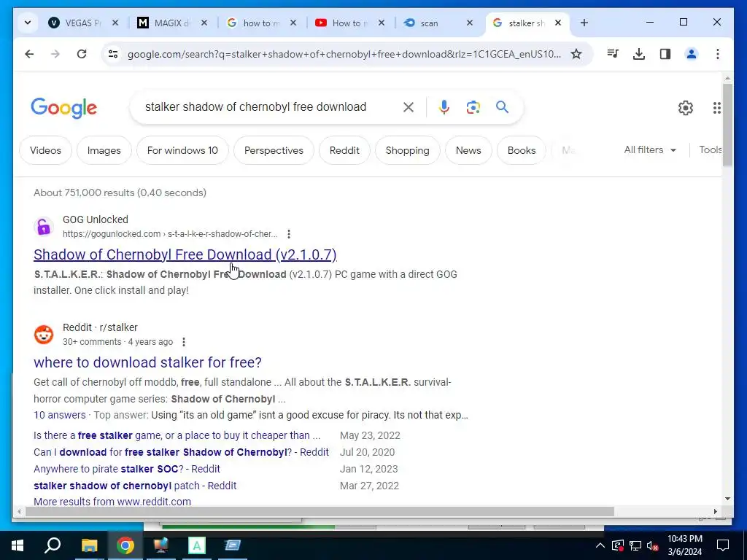
Task: Open the Windows Start menu
Action: click(18, 545)
